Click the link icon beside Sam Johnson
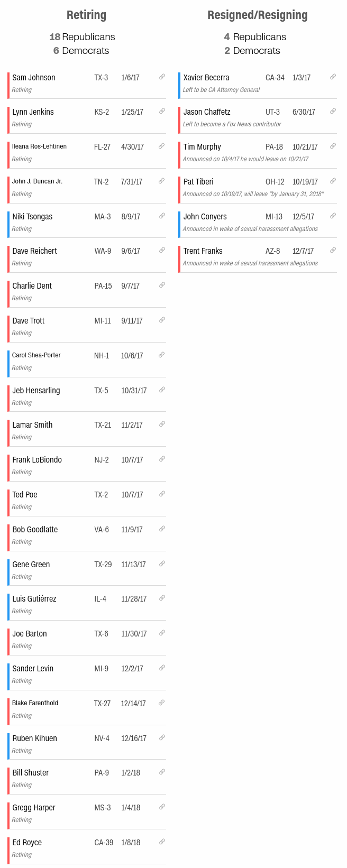This screenshot has height=868, width=347. 162,77
